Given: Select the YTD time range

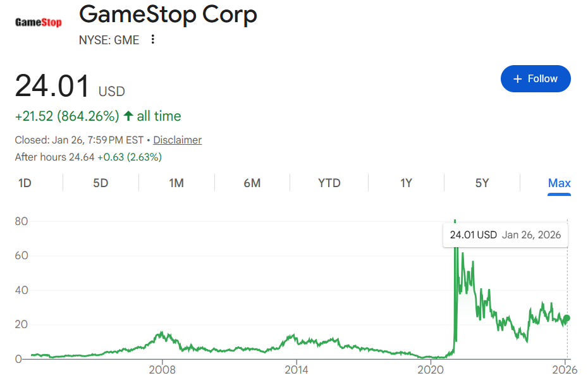Looking at the screenshot, I should (x=329, y=183).
